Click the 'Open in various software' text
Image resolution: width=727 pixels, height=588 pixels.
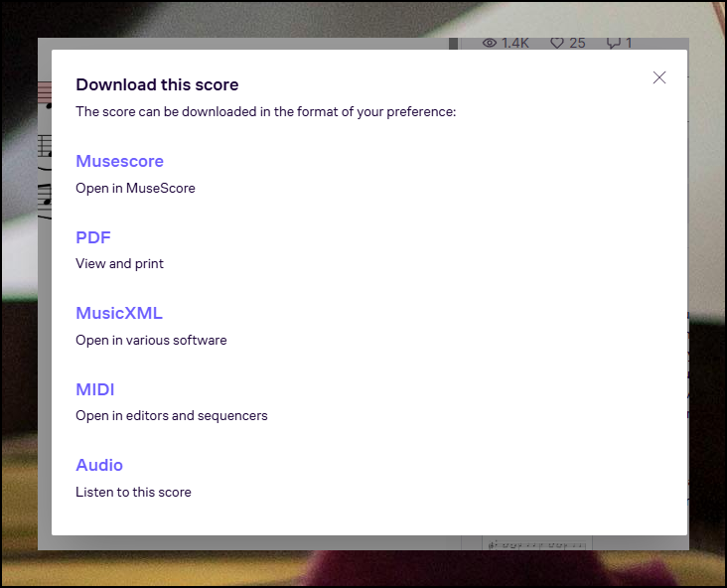tap(151, 340)
